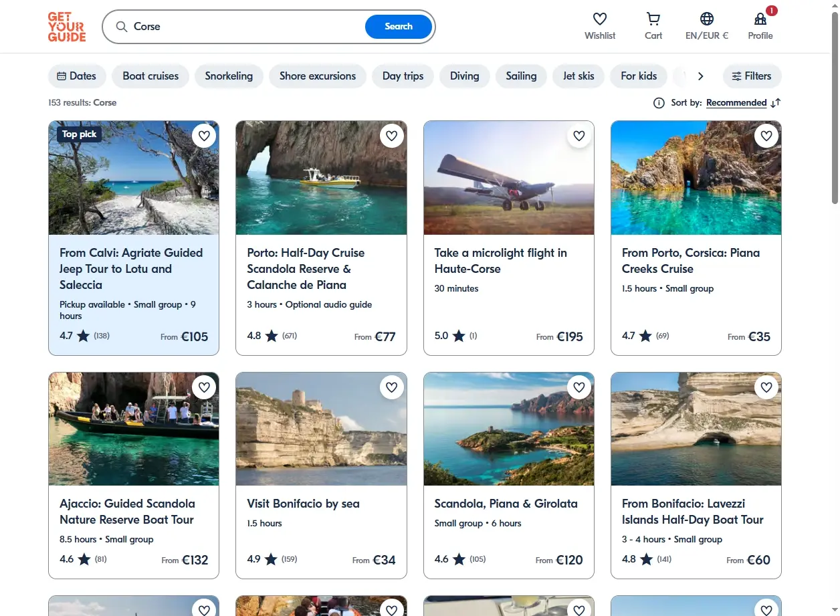Image resolution: width=840 pixels, height=616 pixels.
Task: Wishlist the Visit Bonifacio by sea card
Action: (x=392, y=387)
